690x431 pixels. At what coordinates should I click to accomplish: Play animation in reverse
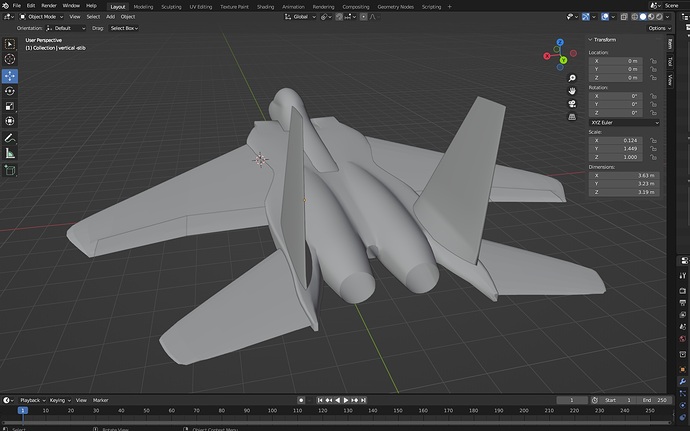[x=337, y=400]
